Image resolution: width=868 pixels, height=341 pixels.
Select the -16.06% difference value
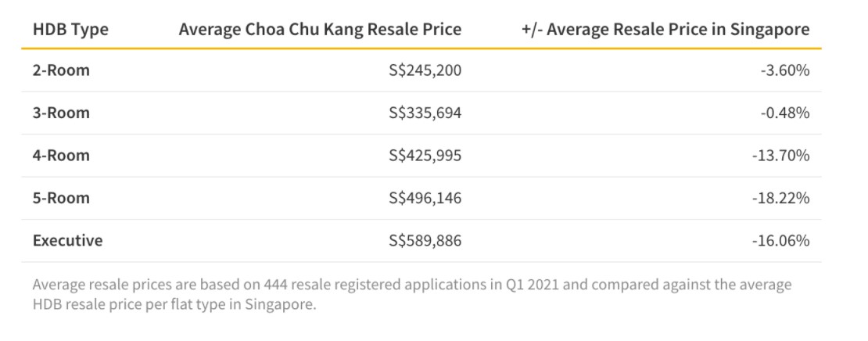tap(780, 240)
